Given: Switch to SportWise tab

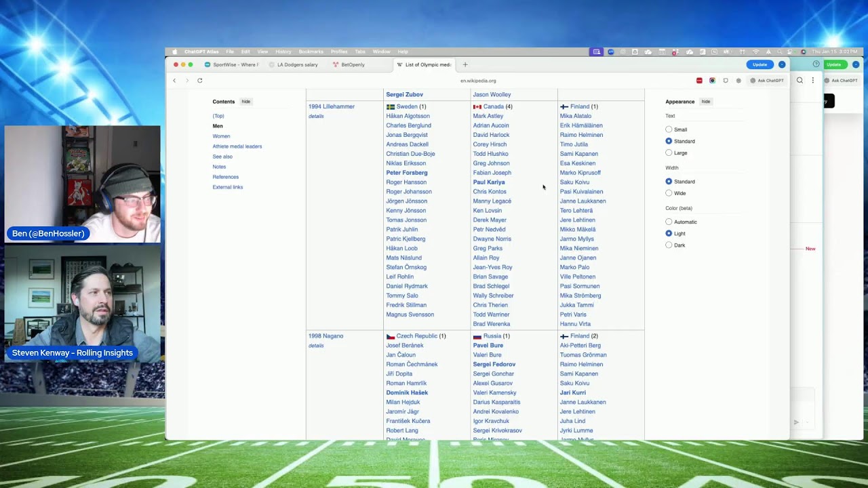Looking at the screenshot, I should coord(231,64).
